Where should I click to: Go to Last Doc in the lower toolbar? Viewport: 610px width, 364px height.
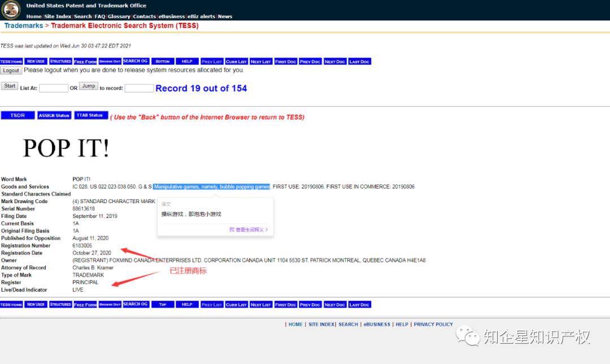[359, 305]
